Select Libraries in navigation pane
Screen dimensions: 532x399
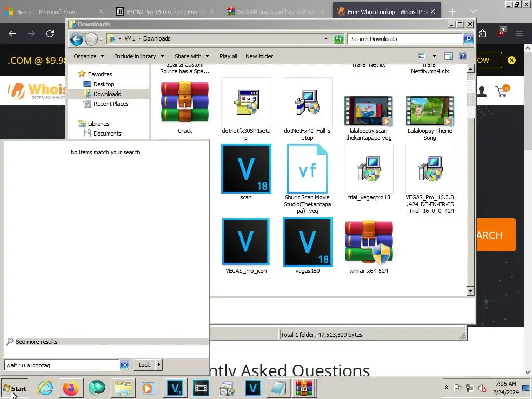click(x=98, y=124)
